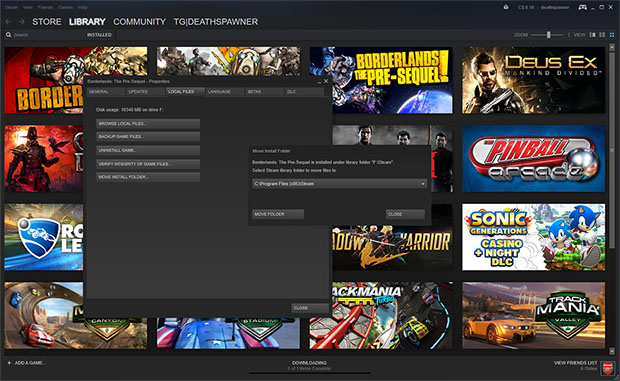This screenshot has width=620, height=381.
Task: Click the Move Folder button
Action: tap(278, 214)
